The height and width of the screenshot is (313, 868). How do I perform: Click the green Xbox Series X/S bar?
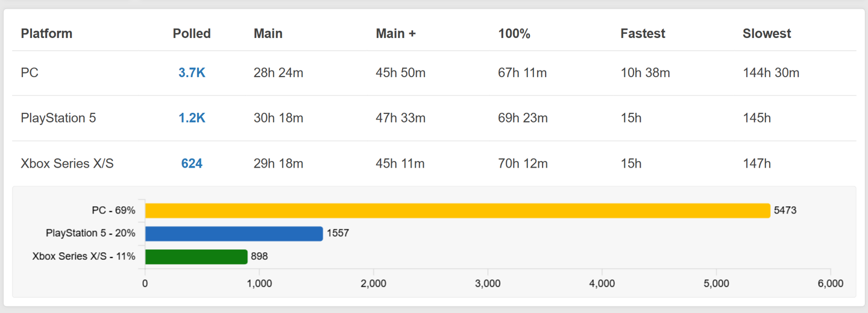click(196, 256)
